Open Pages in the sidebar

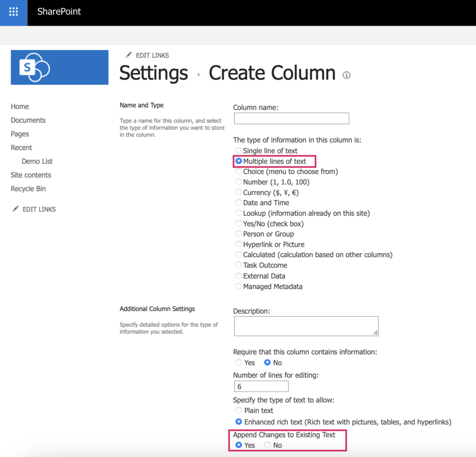[20, 134]
